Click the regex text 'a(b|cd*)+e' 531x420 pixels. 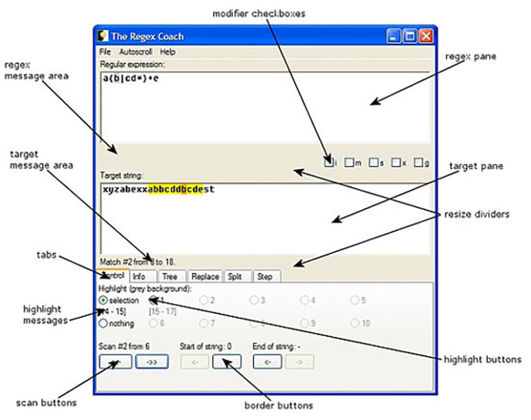[130, 78]
